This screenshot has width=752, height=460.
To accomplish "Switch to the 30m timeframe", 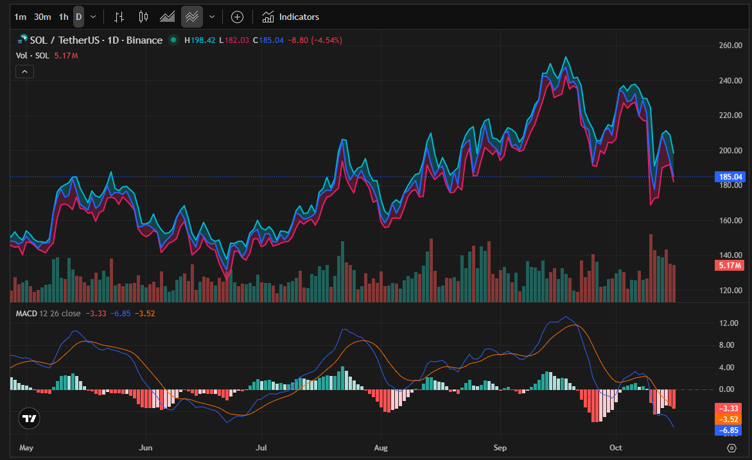I will click(42, 17).
